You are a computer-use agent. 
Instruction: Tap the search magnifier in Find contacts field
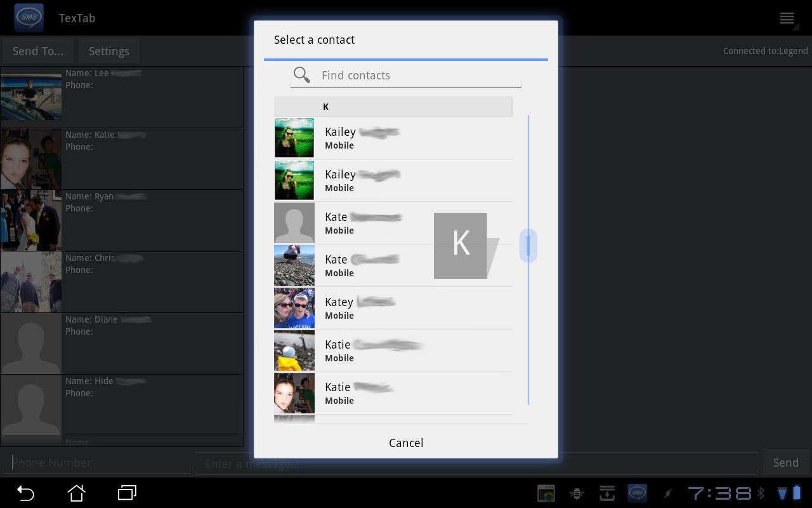tap(301, 75)
